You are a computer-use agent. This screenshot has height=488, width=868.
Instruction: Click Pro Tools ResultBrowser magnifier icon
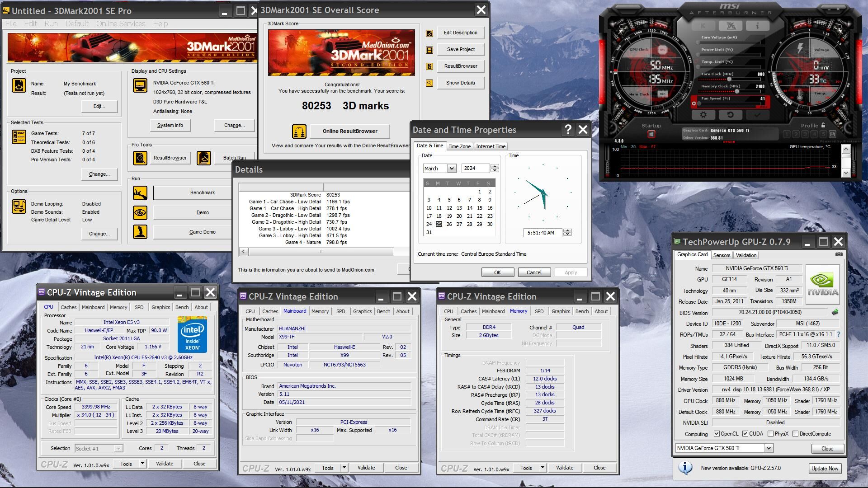pos(140,158)
